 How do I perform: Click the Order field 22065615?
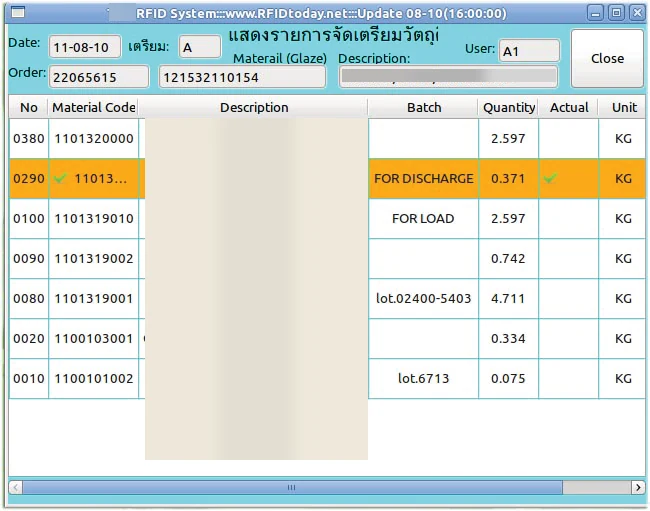pos(99,77)
